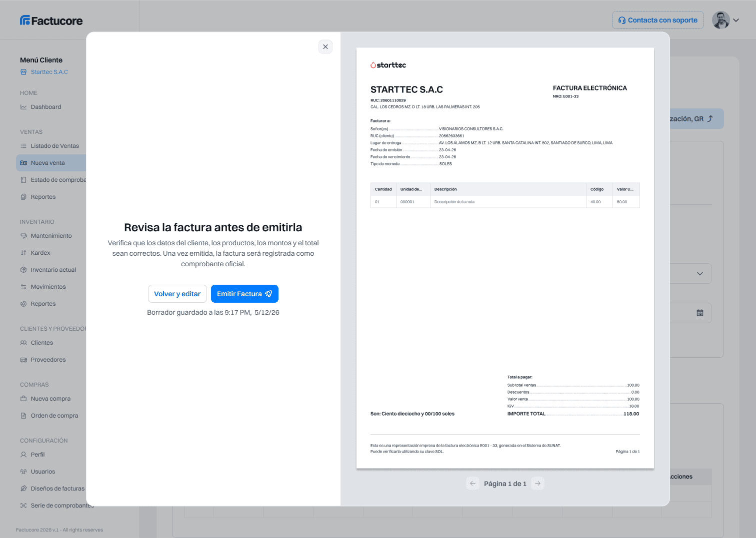Click the Movimientos transfer icon
Image resolution: width=756 pixels, height=538 pixels.
pyautogui.click(x=23, y=287)
